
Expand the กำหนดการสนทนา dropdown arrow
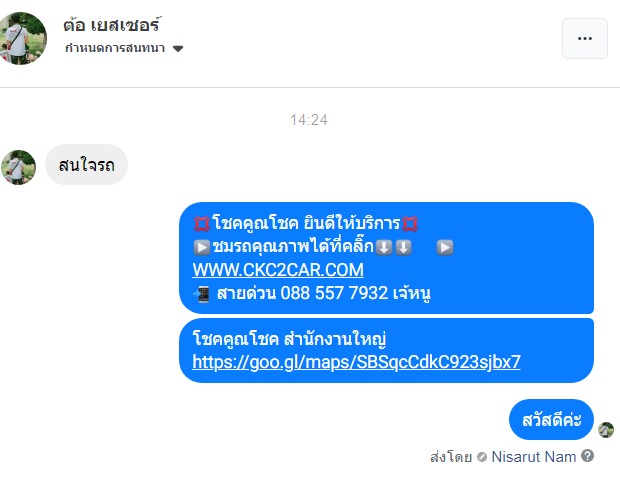click(x=178, y=49)
